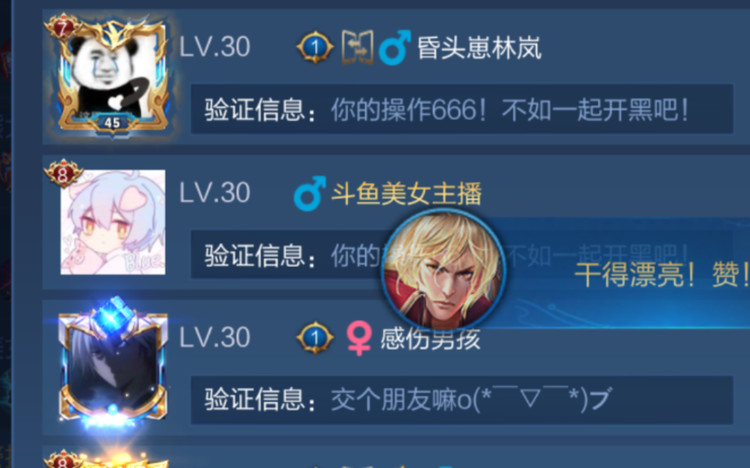This screenshot has width=750, height=468.
Task: Tap the 45 level plate on panda frame
Action: point(112,123)
